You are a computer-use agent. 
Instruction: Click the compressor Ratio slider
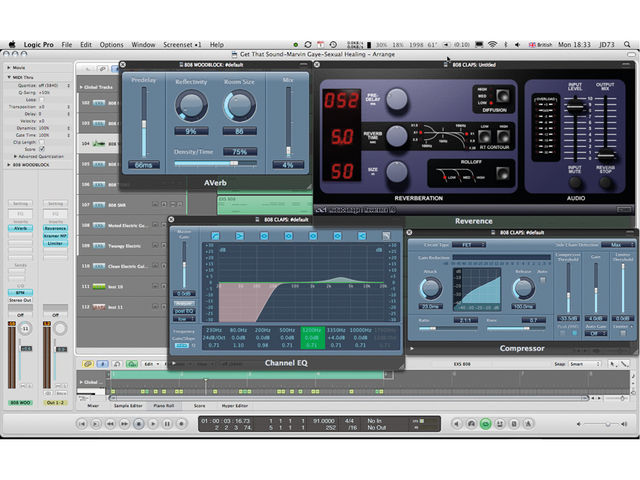click(x=448, y=328)
